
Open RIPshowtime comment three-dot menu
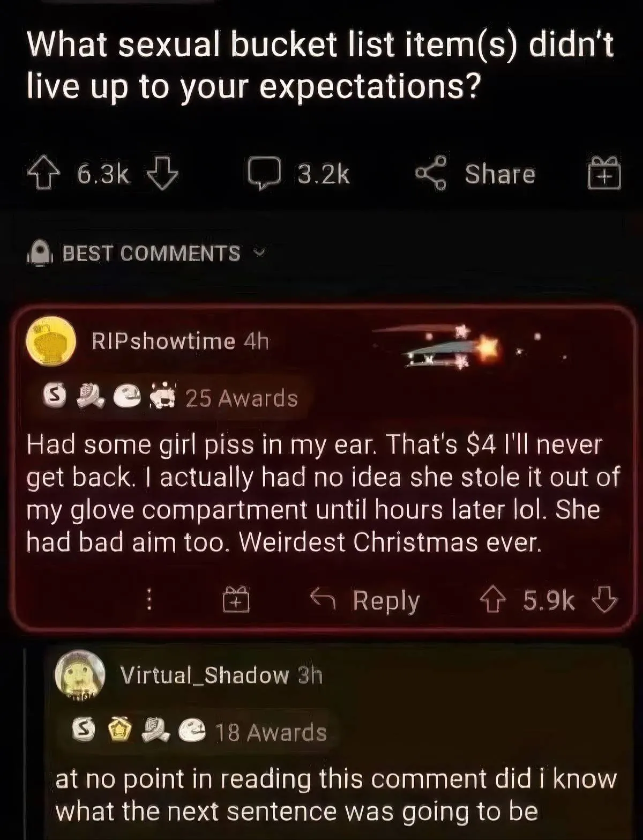[x=149, y=600]
